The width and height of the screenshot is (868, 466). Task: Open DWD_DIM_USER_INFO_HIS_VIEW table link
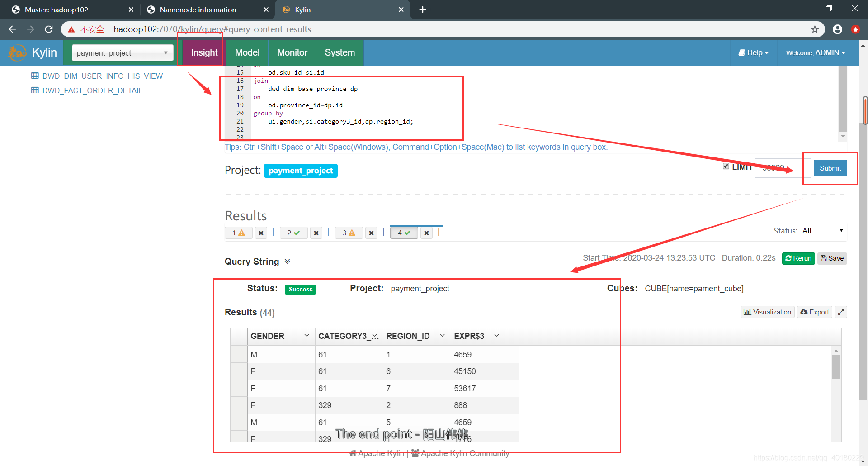click(103, 76)
